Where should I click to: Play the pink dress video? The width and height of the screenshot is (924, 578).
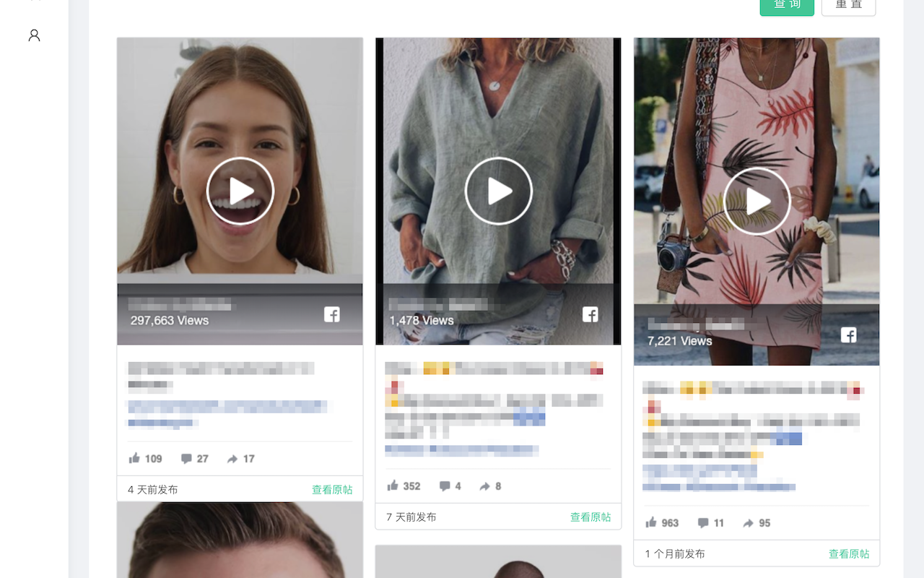click(757, 202)
